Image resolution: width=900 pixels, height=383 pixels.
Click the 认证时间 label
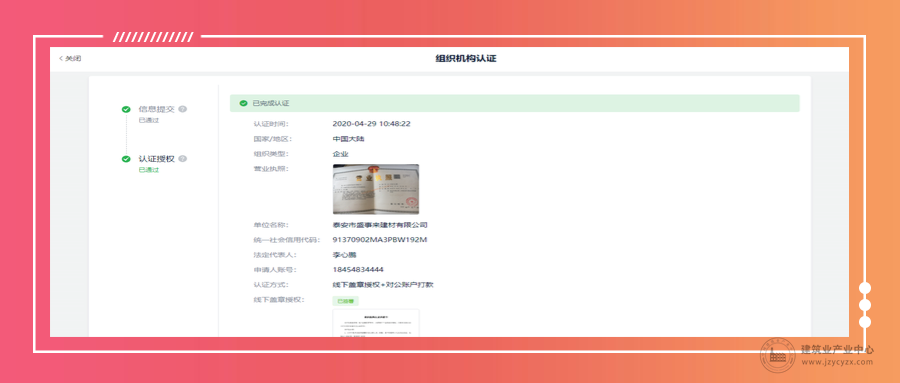coord(271,124)
